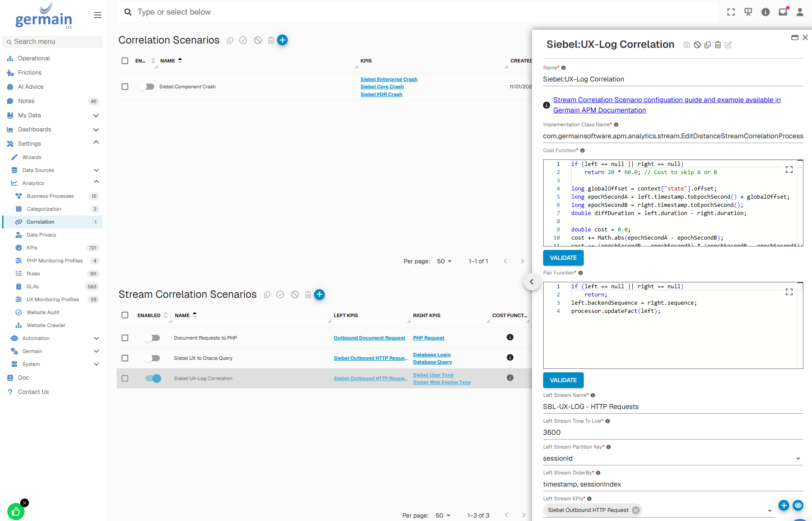Add a Left Stream KPI with plus icon
The height and width of the screenshot is (521, 812).
(784, 505)
